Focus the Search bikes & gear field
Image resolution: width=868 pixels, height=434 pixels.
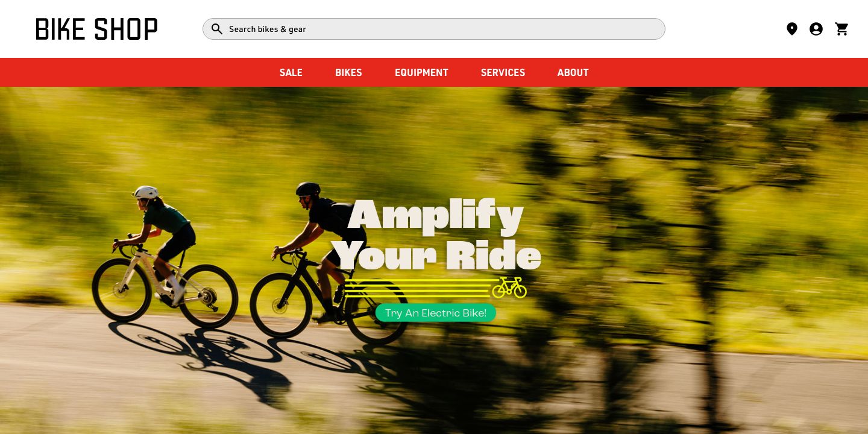point(434,29)
